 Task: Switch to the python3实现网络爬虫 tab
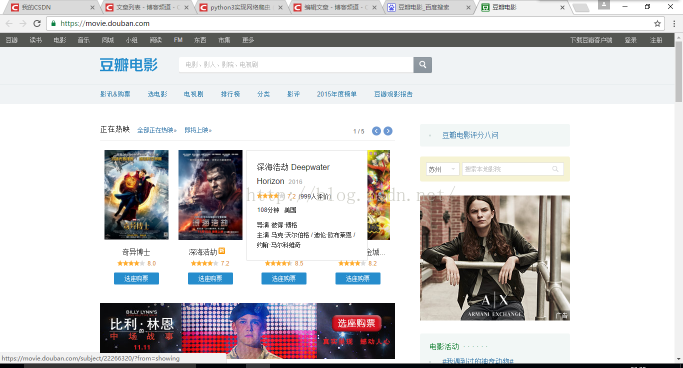point(241,7)
